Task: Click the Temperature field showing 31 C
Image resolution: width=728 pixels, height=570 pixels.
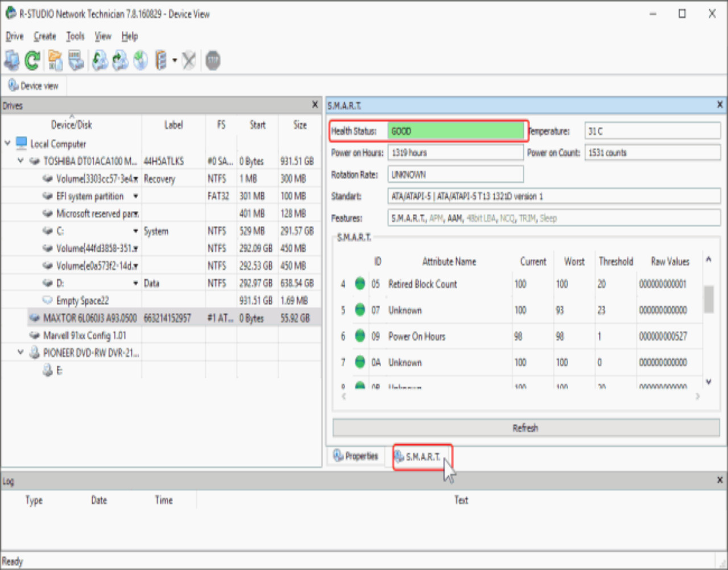Action: 652,131
